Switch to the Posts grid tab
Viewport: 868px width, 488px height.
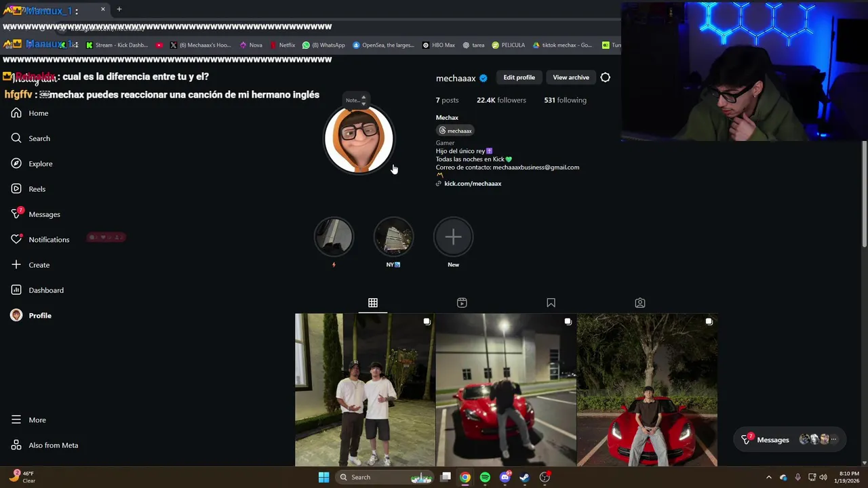tap(373, 303)
